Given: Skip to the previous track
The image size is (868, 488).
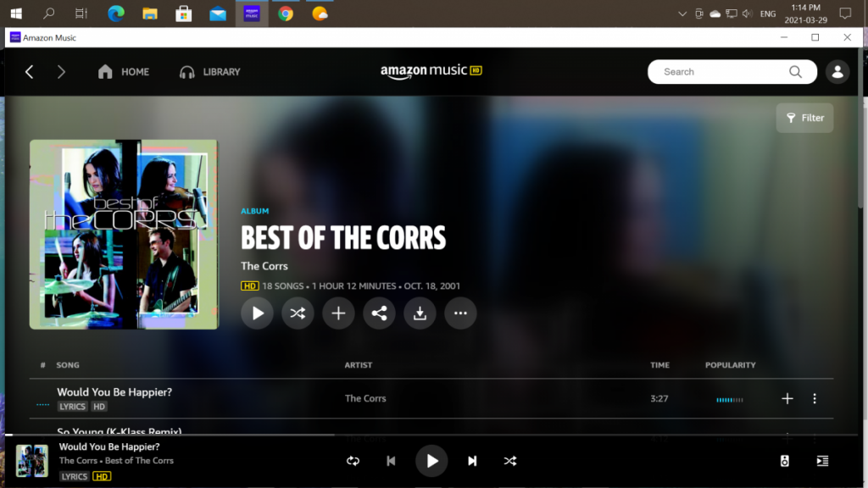Looking at the screenshot, I should coord(391,461).
